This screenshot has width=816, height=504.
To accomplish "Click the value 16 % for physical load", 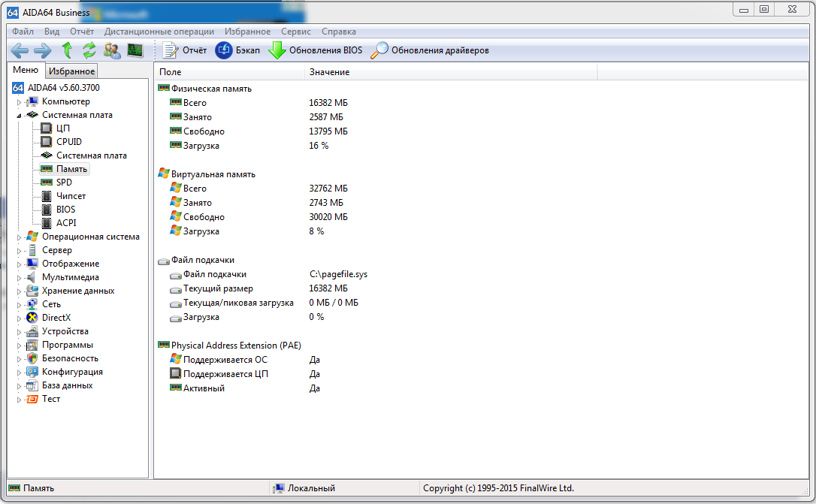I will (x=319, y=146).
